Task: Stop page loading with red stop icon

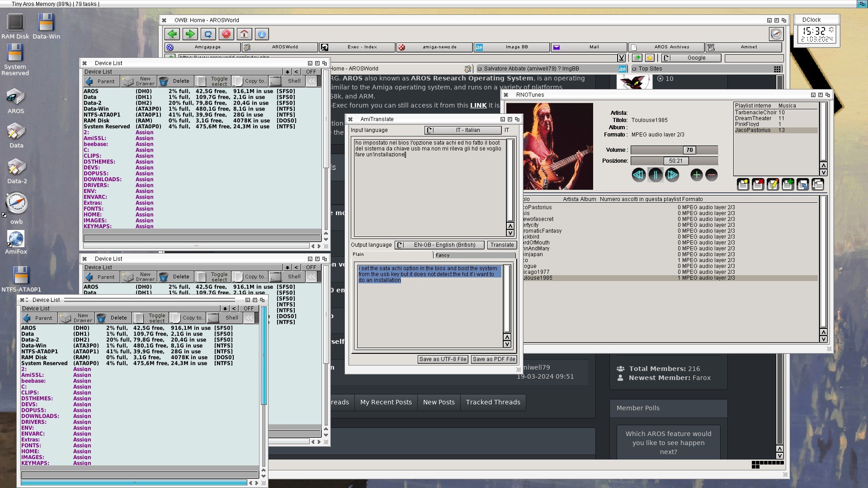Action: click(x=226, y=34)
